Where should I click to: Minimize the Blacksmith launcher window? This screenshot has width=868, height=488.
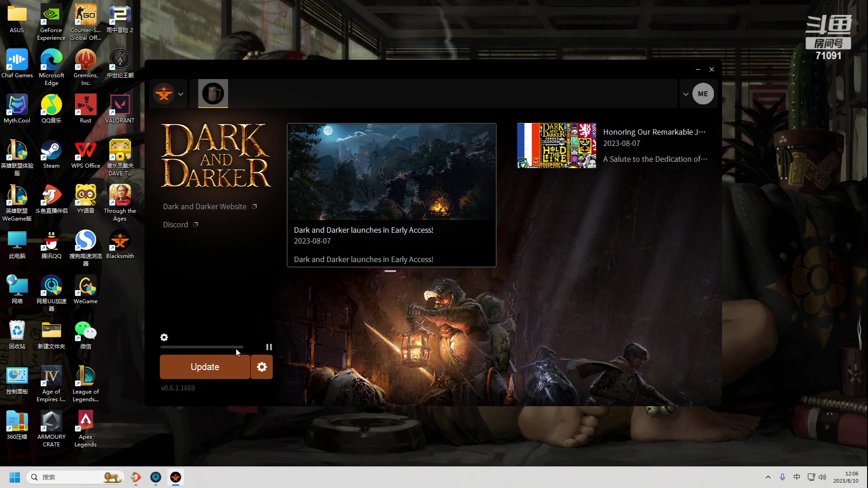(698, 69)
